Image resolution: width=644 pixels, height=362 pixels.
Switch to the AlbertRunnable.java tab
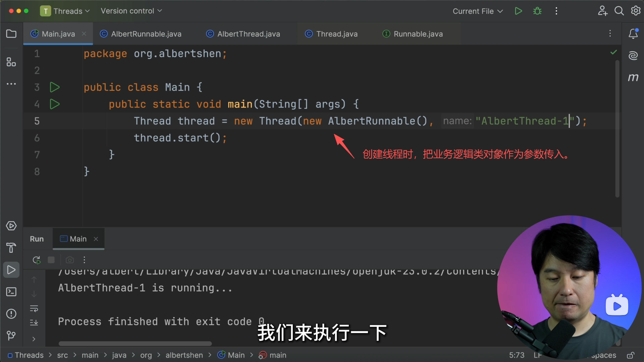(x=146, y=34)
